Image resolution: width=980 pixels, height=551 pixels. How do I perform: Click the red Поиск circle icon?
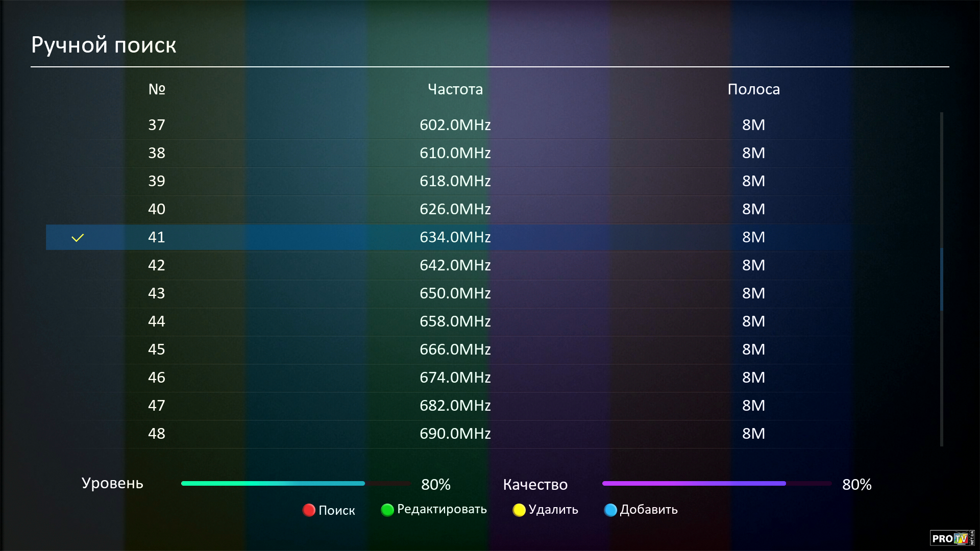pyautogui.click(x=309, y=510)
